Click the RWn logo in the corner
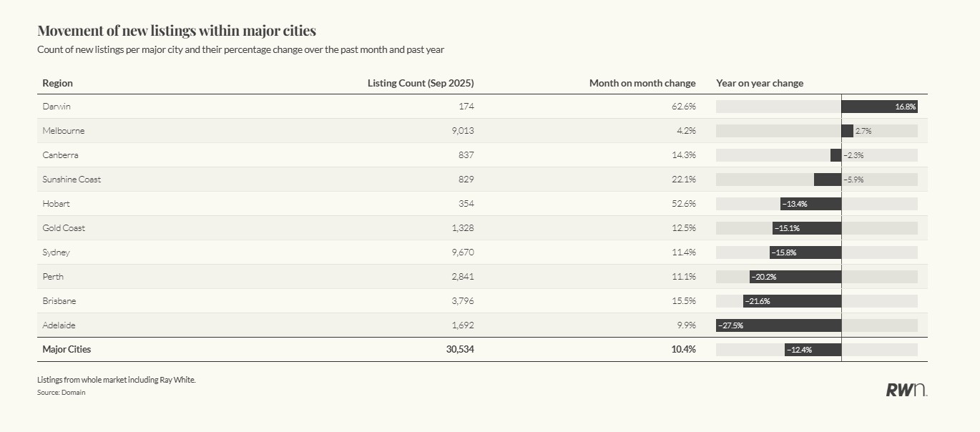The width and height of the screenshot is (980, 432). [906, 390]
